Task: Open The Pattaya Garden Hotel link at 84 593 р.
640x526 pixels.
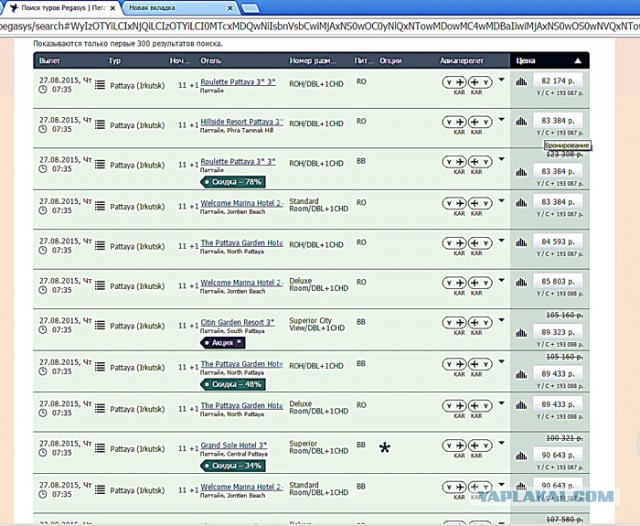Action: click(242, 243)
